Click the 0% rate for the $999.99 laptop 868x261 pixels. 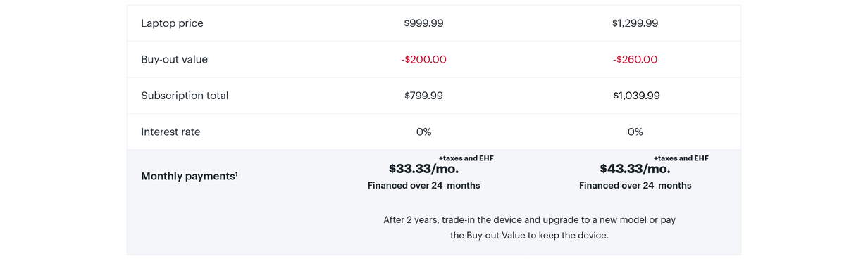(423, 132)
